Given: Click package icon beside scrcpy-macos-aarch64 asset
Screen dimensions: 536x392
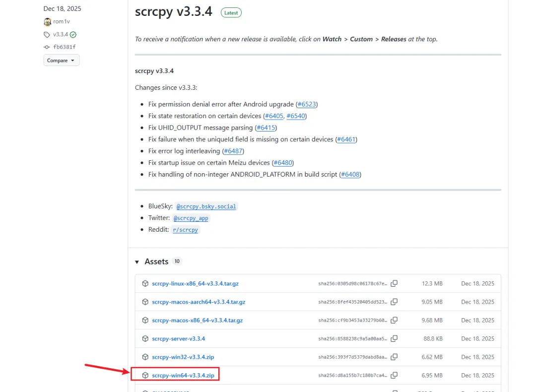Looking at the screenshot, I should coord(145,302).
